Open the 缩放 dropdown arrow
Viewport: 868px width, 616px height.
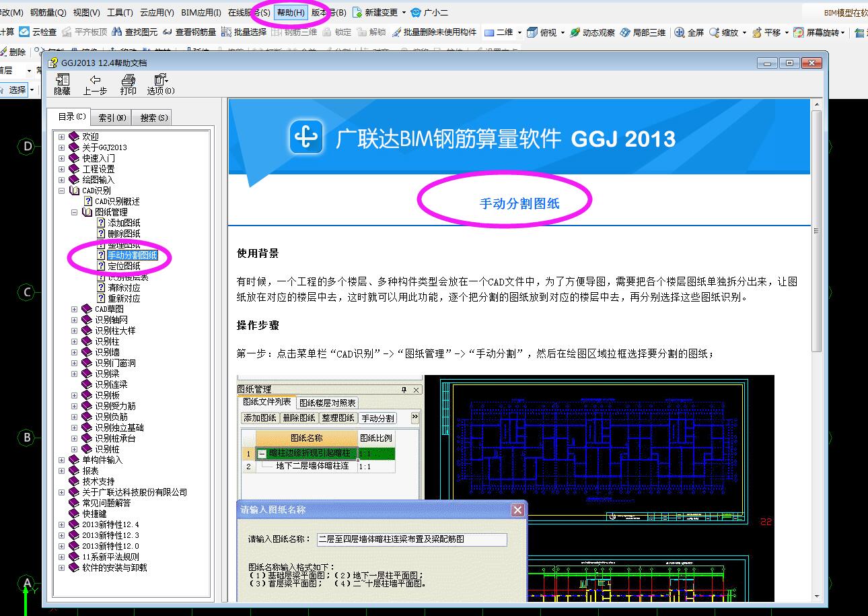click(x=744, y=32)
